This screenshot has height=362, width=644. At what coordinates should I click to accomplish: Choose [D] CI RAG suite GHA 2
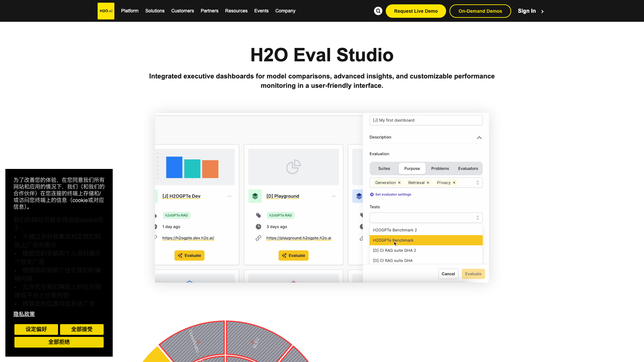pos(426,250)
